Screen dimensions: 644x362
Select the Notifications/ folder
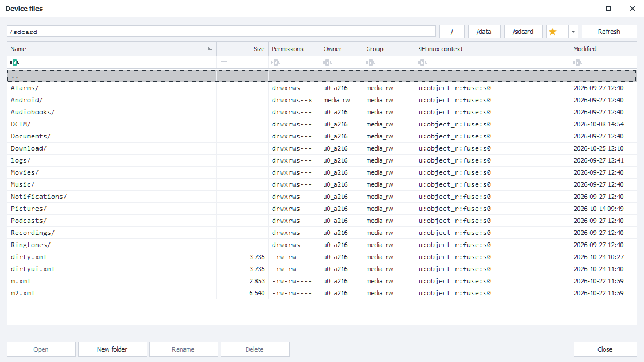[321, 197]
